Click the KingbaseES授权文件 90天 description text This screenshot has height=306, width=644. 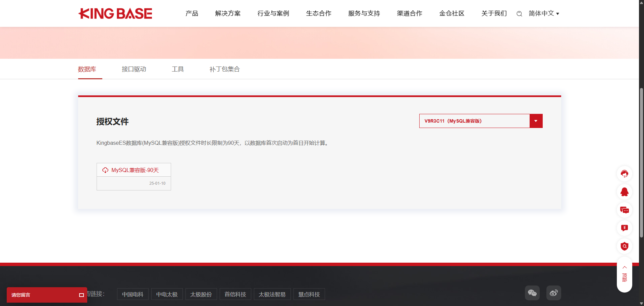point(213,143)
